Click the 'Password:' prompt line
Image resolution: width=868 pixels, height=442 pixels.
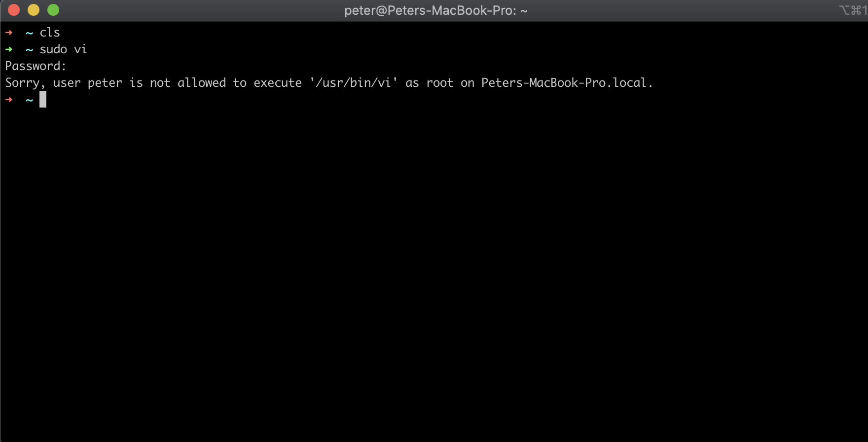click(36, 66)
